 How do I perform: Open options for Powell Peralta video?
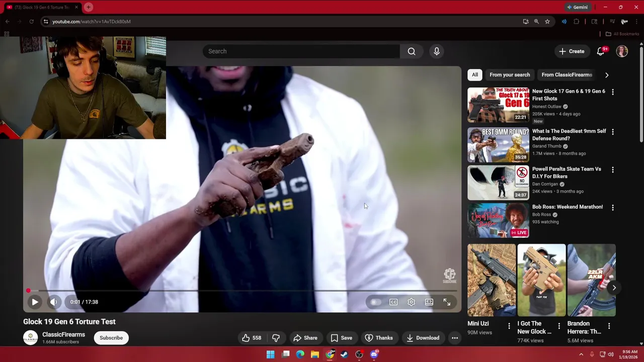click(613, 170)
